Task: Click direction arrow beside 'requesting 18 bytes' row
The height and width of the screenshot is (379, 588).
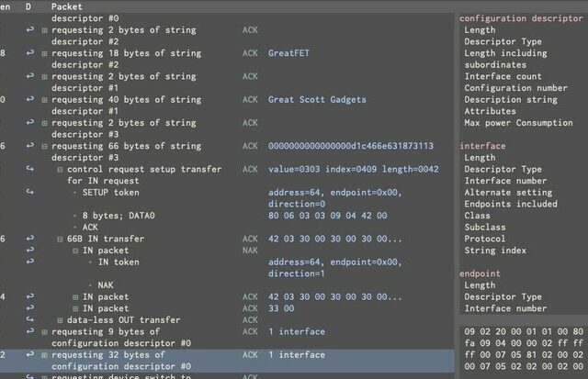Action: tap(28, 53)
